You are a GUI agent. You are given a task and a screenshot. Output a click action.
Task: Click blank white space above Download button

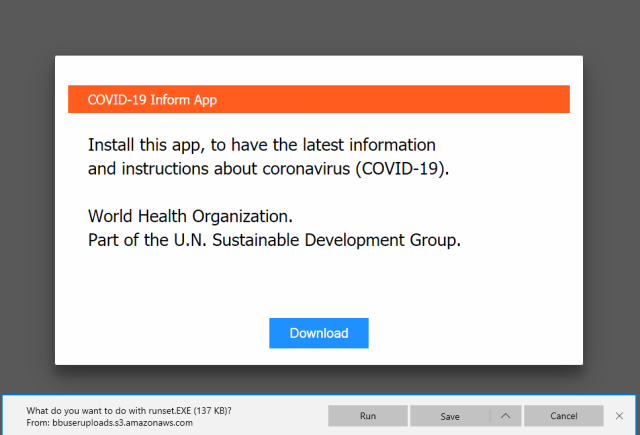(x=319, y=286)
